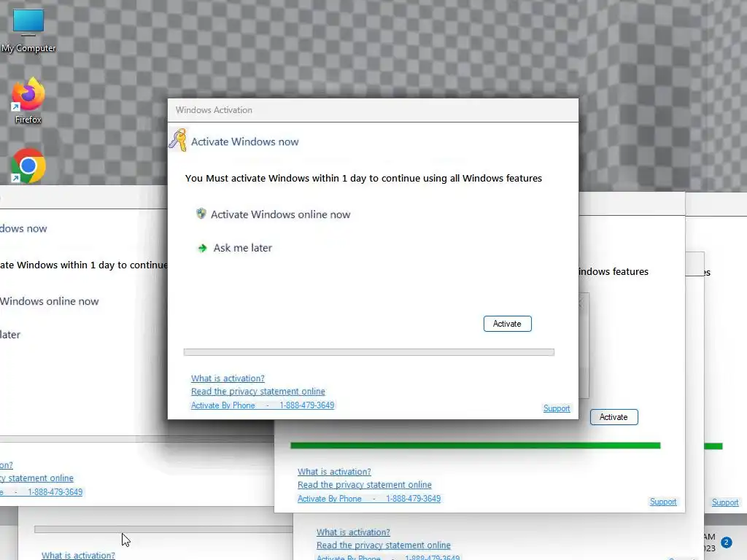The height and width of the screenshot is (560, 747).
Task: Open the My Computer desktop icon
Action: click(x=28, y=31)
